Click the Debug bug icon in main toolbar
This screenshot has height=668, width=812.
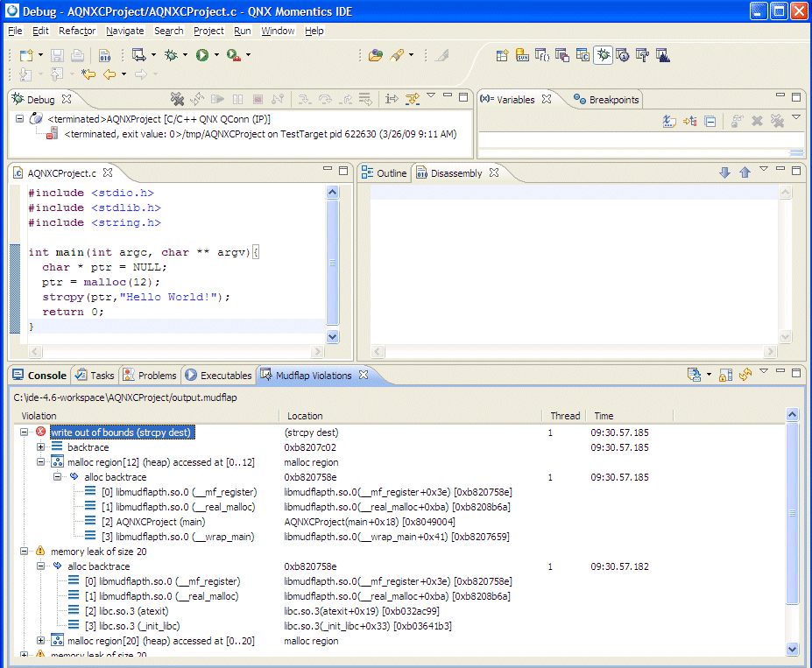click(x=171, y=55)
